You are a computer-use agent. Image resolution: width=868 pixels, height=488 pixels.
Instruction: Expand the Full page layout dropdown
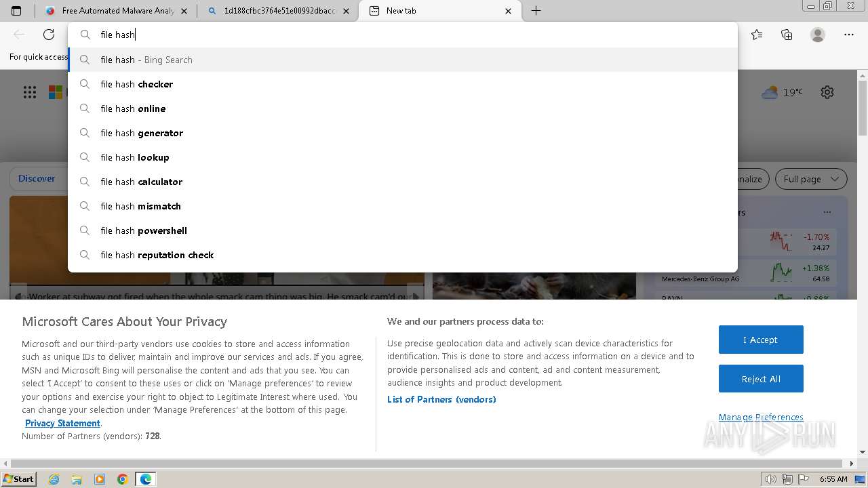tap(811, 179)
